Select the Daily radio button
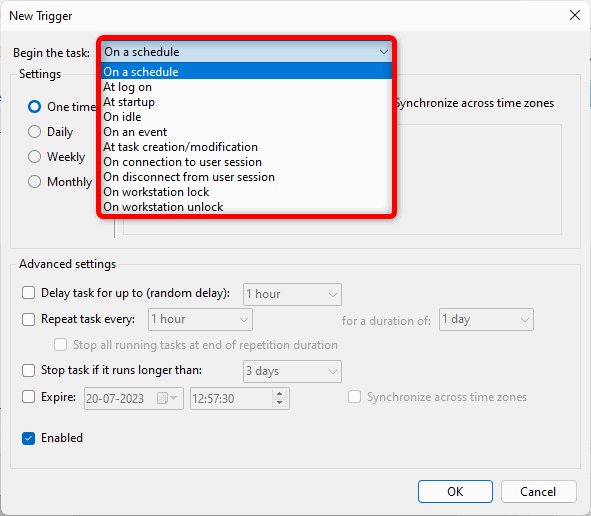The height and width of the screenshot is (516, 591). [34, 132]
